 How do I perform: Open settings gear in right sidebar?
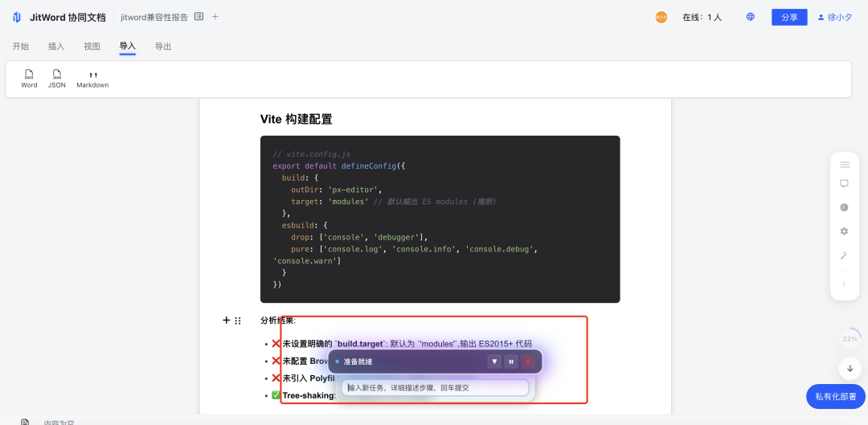point(844,231)
